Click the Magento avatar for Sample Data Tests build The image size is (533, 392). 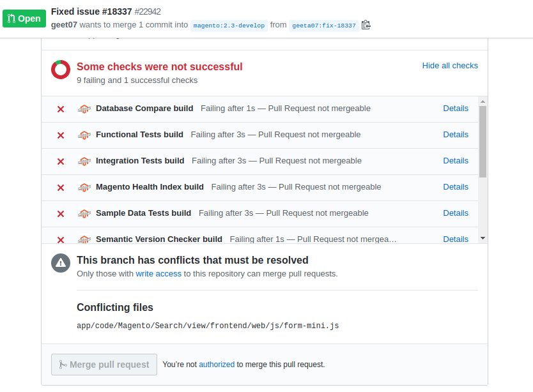[x=84, y=214]
